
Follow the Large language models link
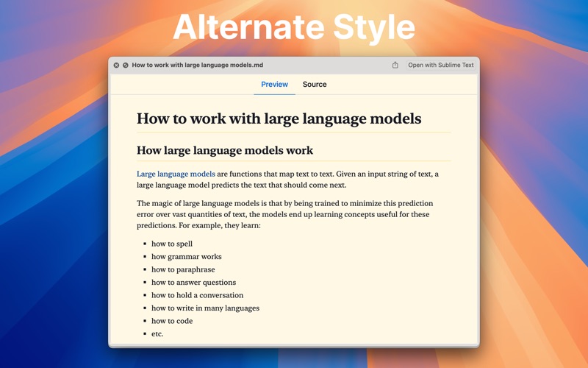pos(176,174)
